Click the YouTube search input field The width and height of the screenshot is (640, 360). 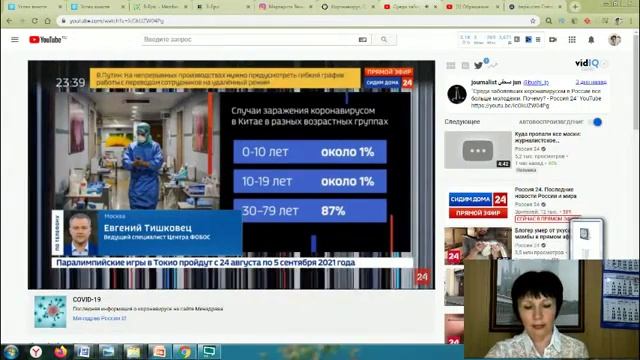click(x=249, y=40)
